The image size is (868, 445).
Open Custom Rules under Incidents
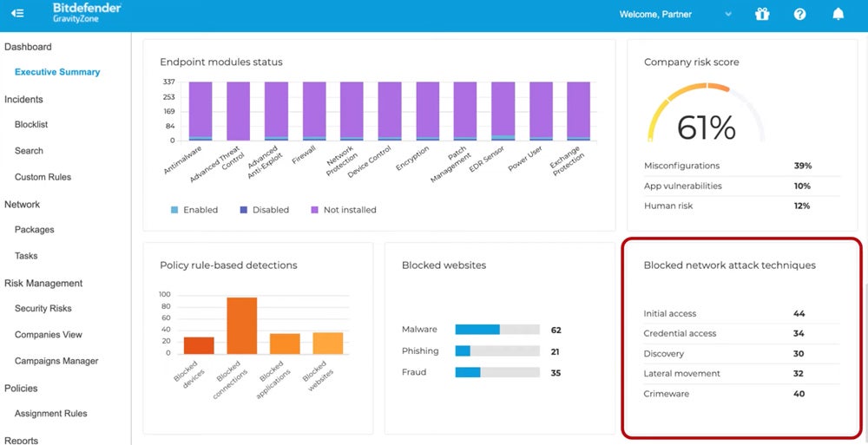click(43, 177)
